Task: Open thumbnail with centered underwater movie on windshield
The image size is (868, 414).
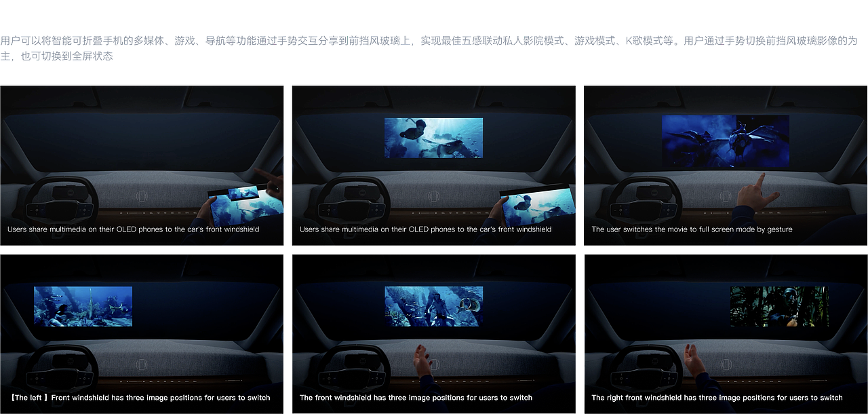Action: click(434, 166)
